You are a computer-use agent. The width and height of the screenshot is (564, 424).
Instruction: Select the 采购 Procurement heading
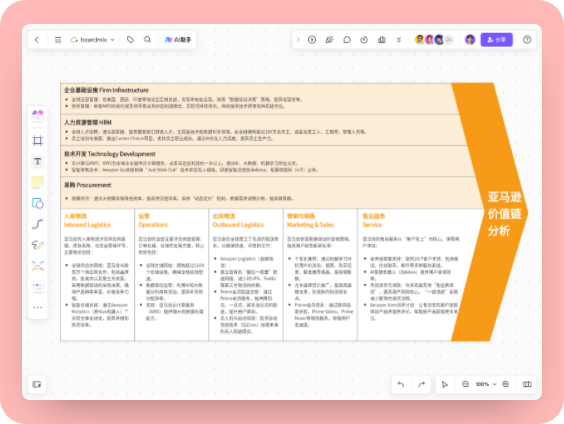(88, 185)
